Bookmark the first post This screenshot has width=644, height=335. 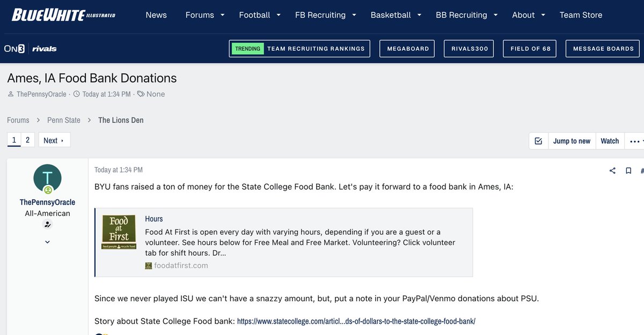[628, 170]
